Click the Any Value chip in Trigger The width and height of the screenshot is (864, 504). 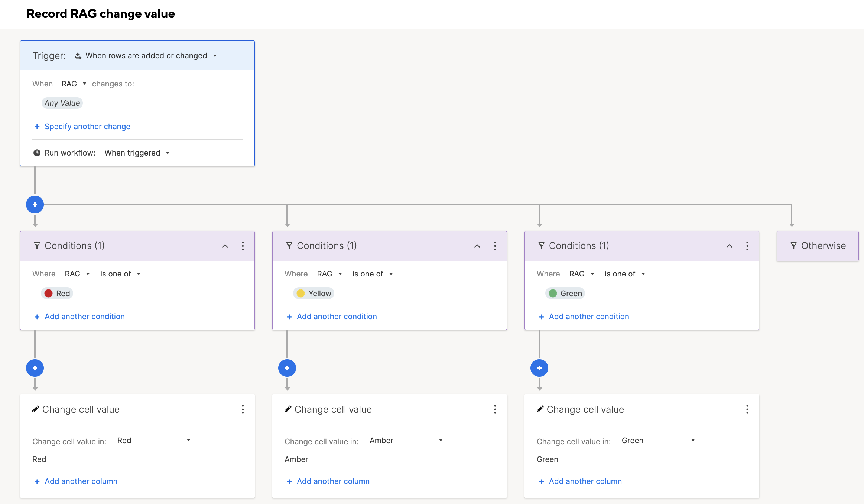point(62,103)
